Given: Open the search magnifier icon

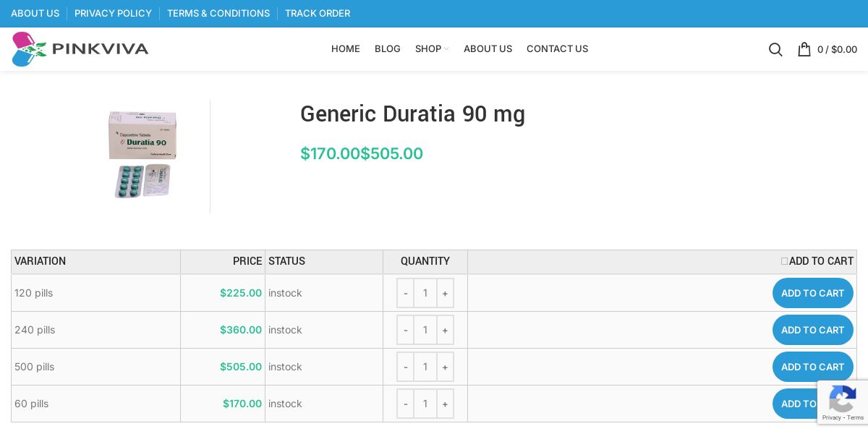Looking at the screenshot, I should tap(775, 49).
